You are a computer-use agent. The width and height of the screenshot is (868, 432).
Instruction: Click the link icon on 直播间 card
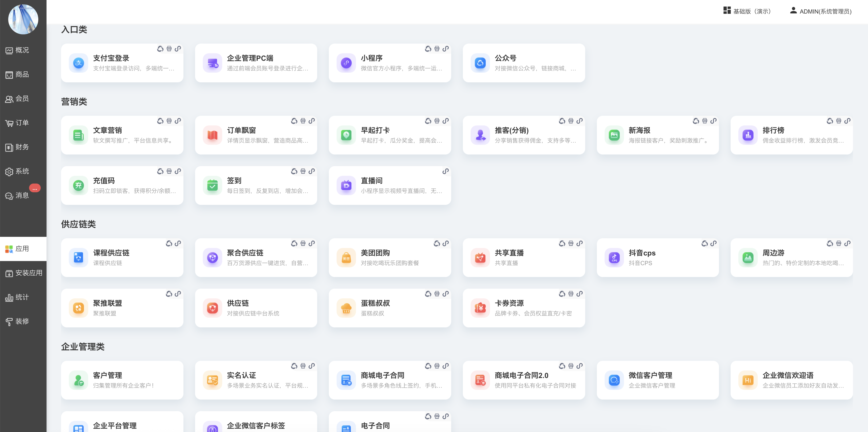(x=445, y=171)
